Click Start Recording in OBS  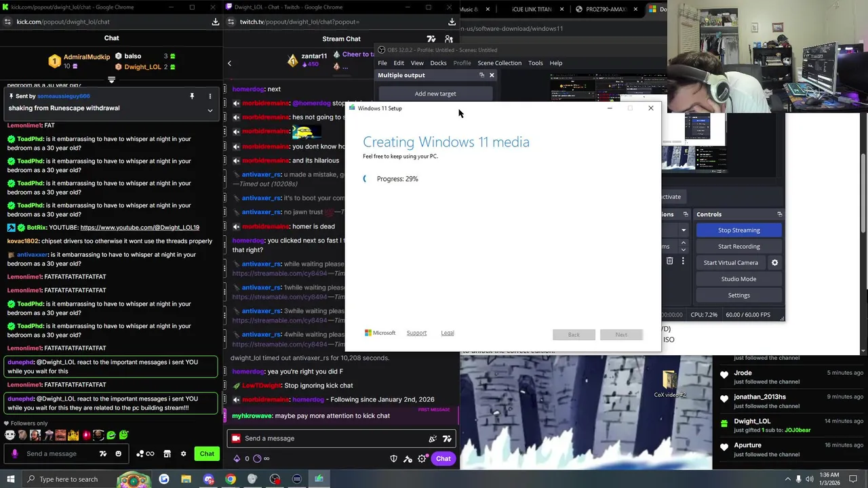(738, 247)
